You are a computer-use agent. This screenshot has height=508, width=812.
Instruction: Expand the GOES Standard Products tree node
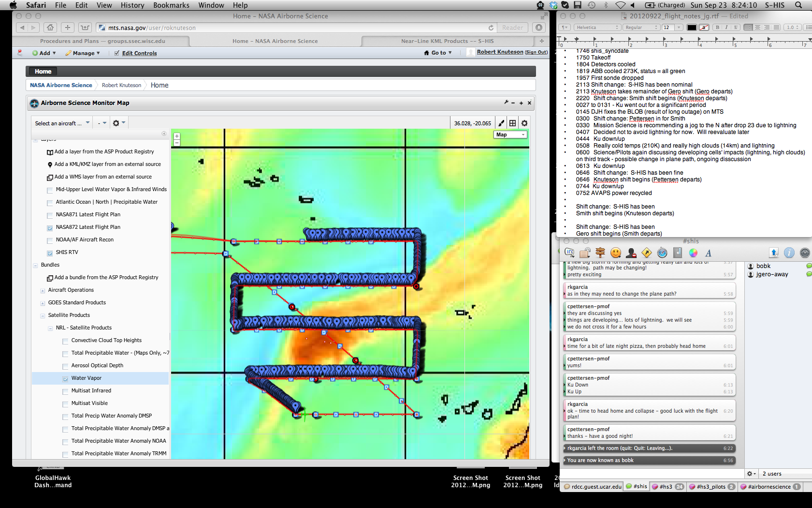43,303
